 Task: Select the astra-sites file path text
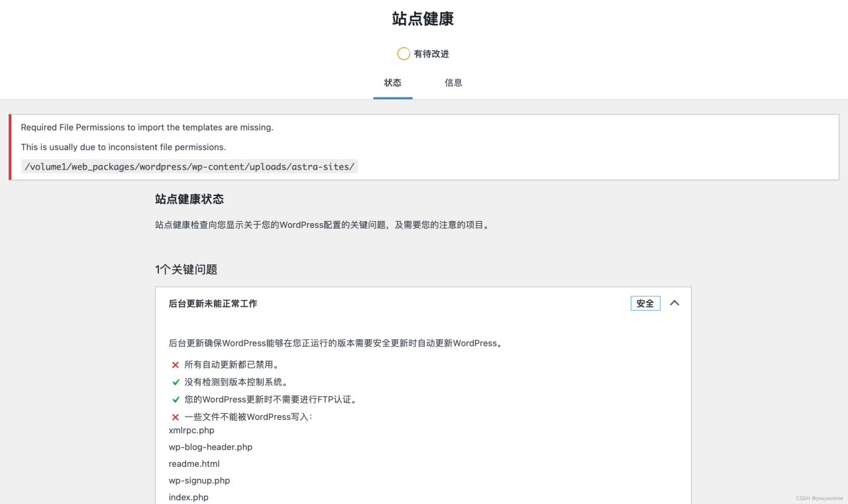[x=190, y=166]
